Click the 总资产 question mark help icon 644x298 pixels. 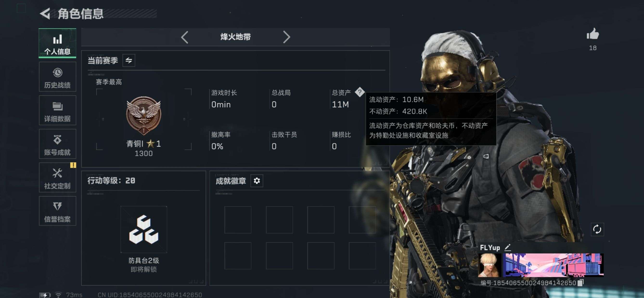(360, 92)
